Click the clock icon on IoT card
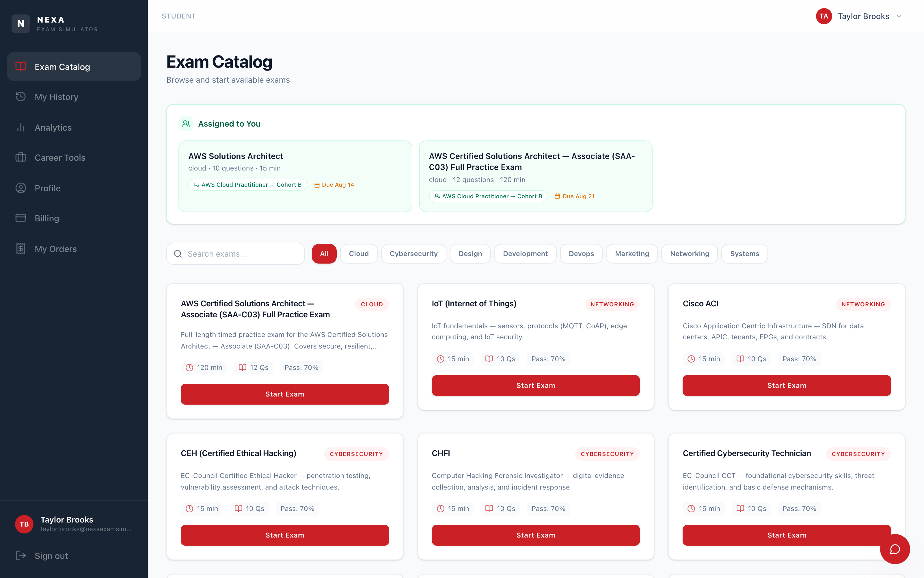 point(441,359)
